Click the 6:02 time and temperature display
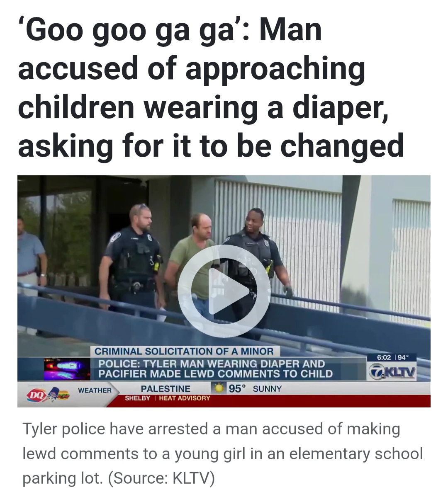 click(x=392, y=358)
